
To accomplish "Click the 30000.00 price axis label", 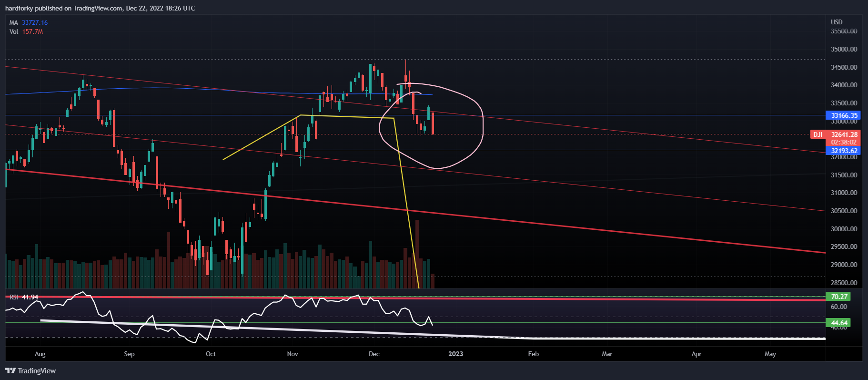I will click(x=844, y=229).
